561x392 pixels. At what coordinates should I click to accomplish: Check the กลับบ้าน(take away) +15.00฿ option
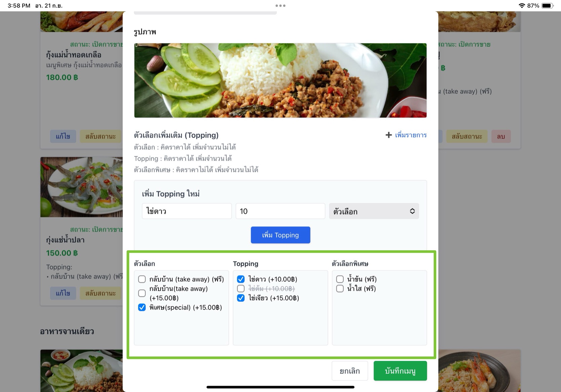[x=142, y=293]
